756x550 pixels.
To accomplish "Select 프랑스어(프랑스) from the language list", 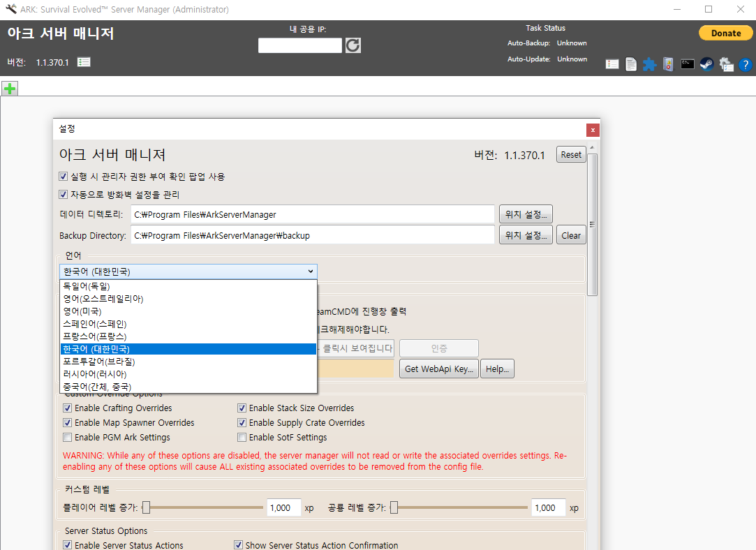I will [x=188, y=336].
